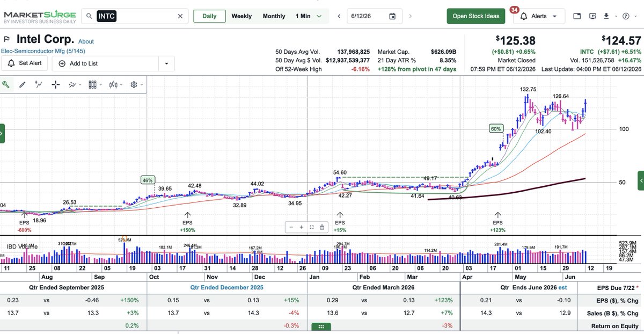The image size is (644, 334).
Task: Click the sparkle pattern recognition icon
Action: point(72,84)
